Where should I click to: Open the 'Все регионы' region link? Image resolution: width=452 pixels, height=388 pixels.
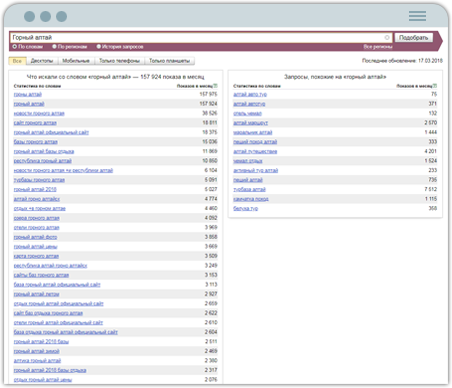378,47
